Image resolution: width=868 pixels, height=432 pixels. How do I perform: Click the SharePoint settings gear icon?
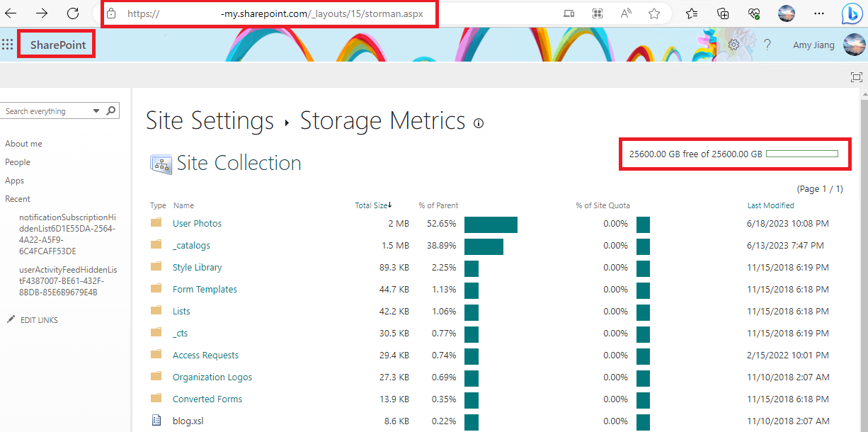coord(734,44)
